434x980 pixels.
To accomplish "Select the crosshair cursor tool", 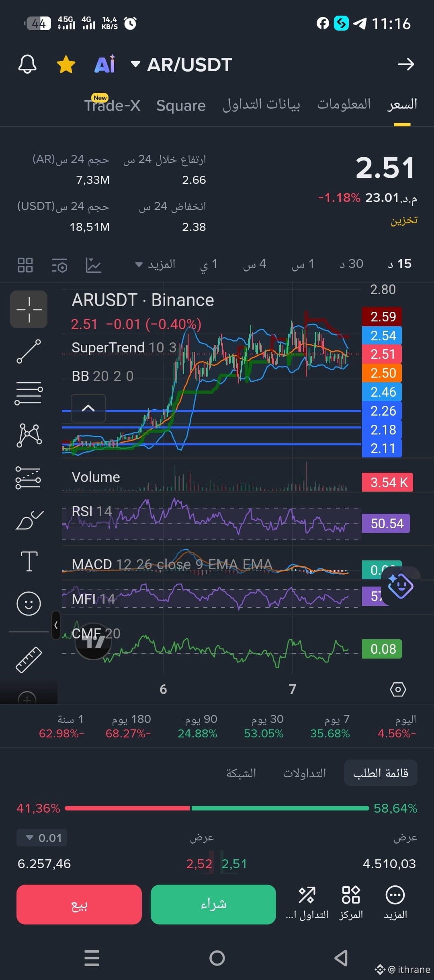I will (x=29, y=309).
